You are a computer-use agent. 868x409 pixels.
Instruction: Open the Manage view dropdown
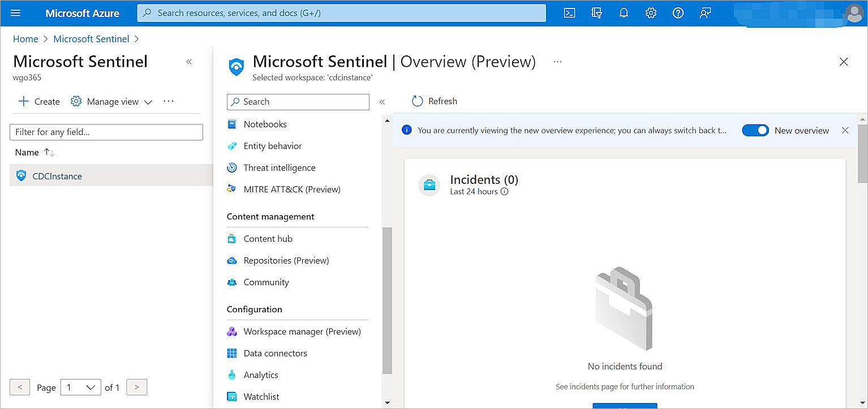click(x=112, y=101)
